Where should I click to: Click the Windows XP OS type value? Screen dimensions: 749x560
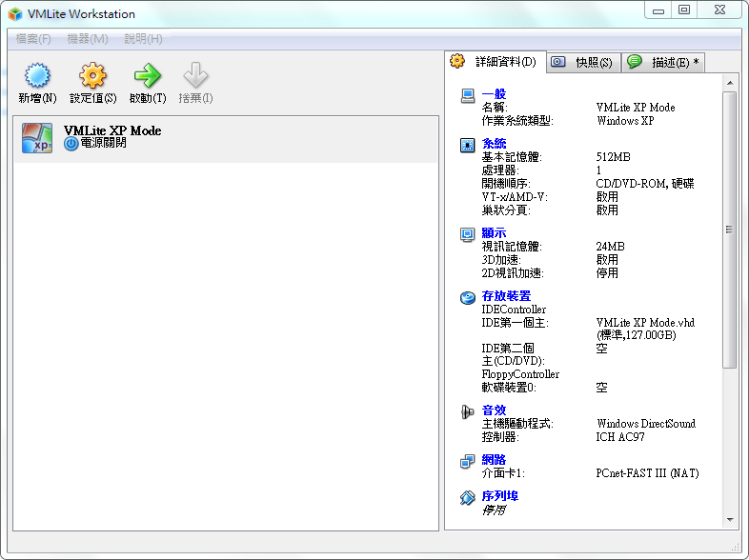point(625,121)
